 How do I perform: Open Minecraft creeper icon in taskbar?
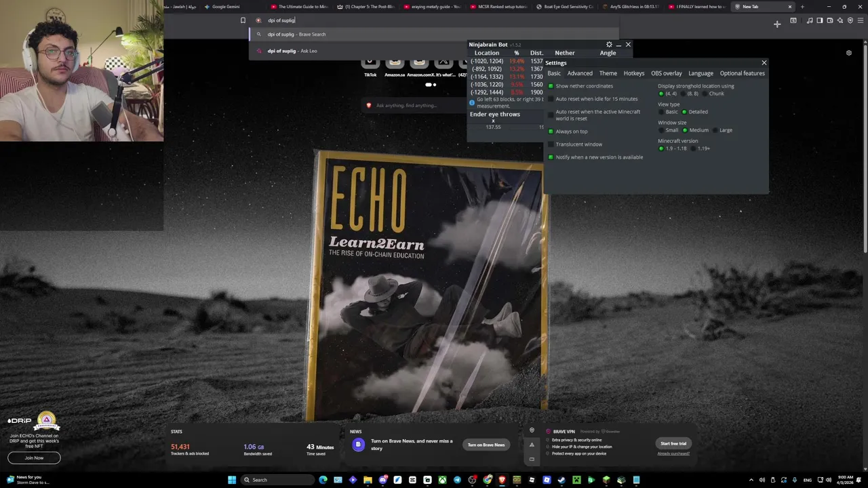[576, 480]
